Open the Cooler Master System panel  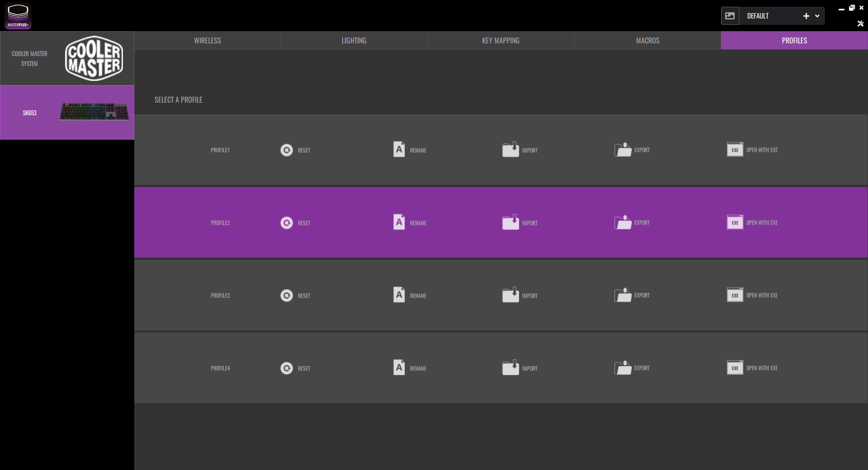[67, 58]
